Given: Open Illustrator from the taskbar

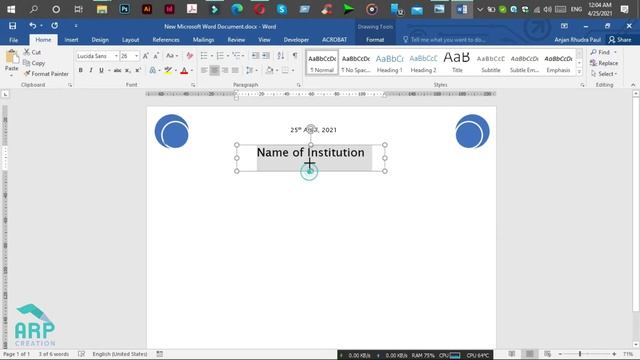Looking at the screenshot, I should 147,9.
